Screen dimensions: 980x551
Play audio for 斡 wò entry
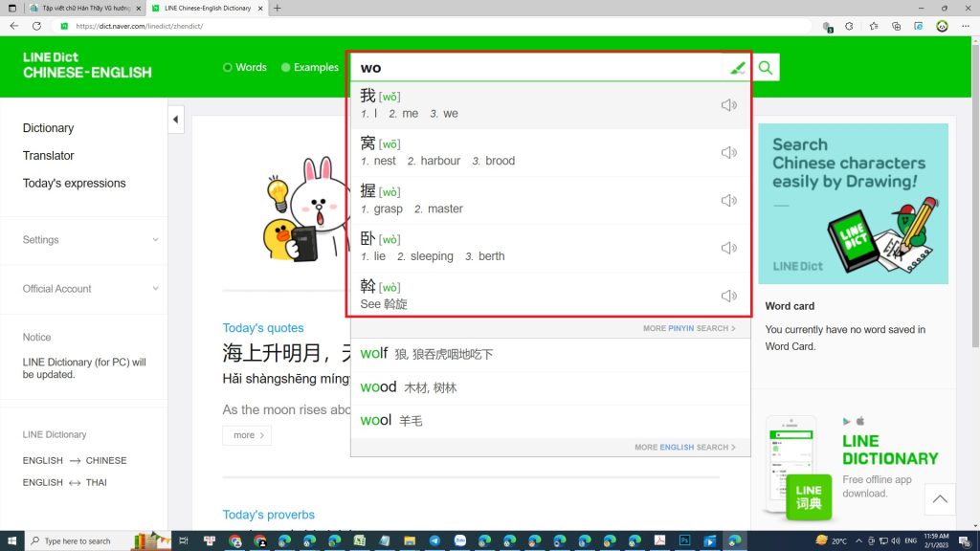[x=728, y=296]
